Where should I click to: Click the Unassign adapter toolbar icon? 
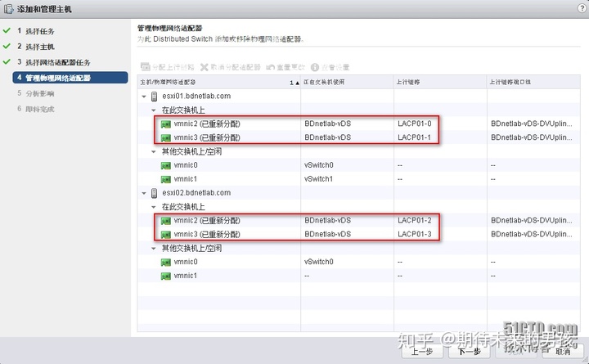coord(204,67)
